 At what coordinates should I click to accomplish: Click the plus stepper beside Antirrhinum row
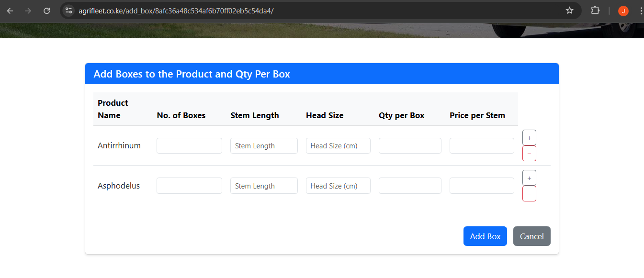pyautogui.click(x=529, y=137)
